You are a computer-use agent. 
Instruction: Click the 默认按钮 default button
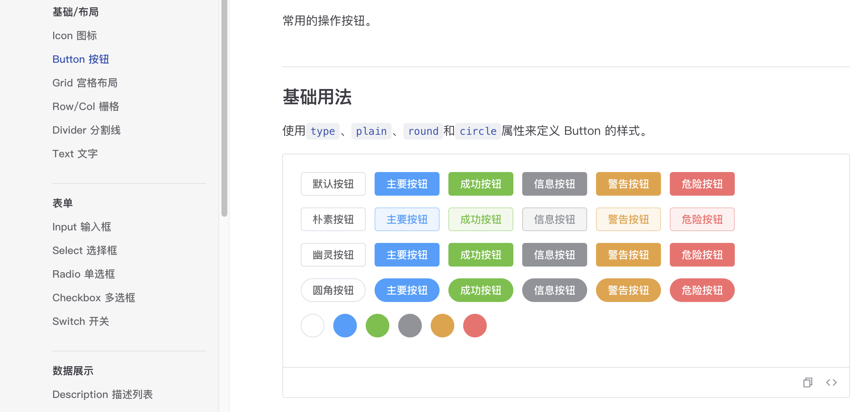(333, 184)
